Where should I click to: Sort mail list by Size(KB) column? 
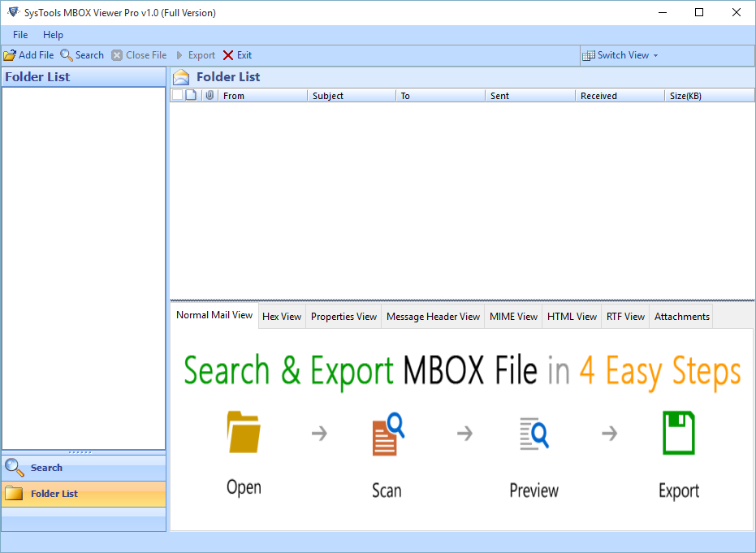pos(710,96)
